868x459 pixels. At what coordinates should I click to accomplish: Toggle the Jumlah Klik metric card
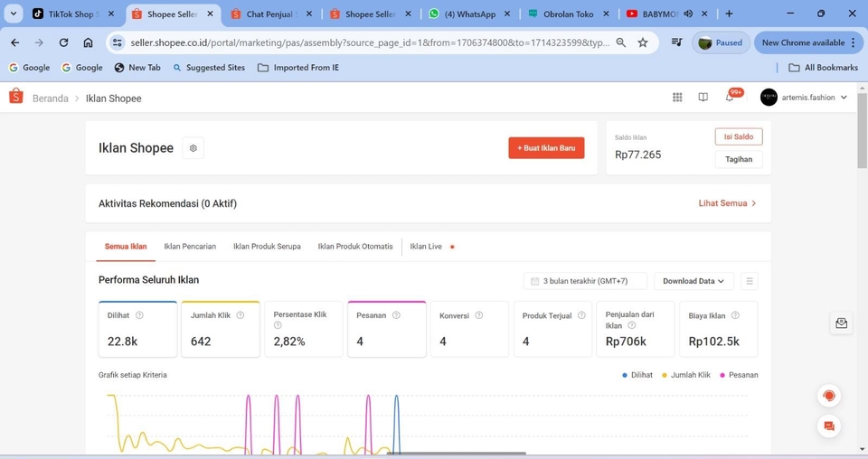[x=221, y=329]
